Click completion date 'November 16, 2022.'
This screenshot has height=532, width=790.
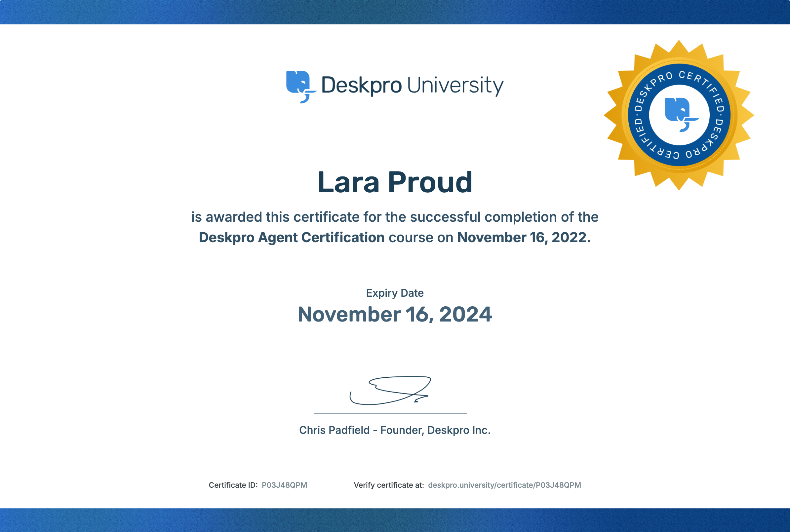(x=524, y=238)
